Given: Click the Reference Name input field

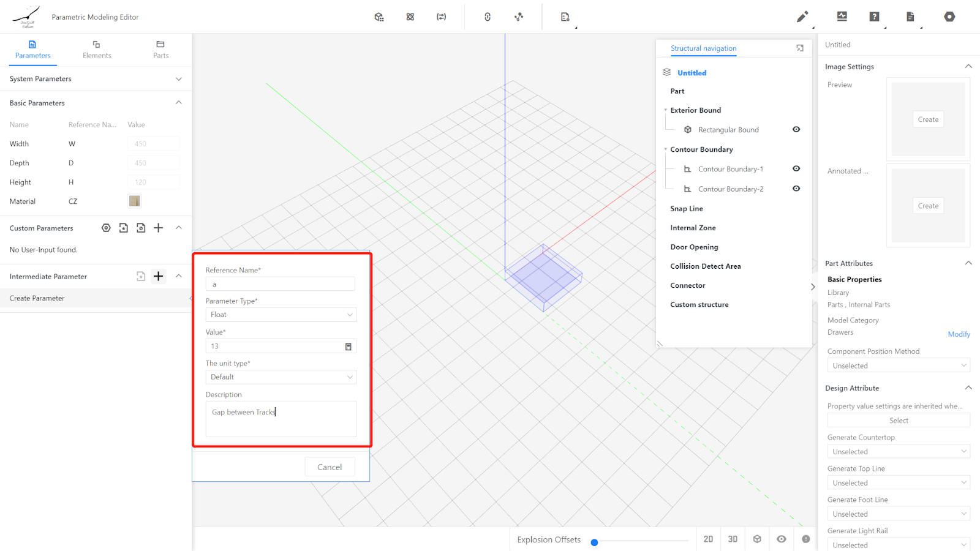Looking at the screenshot, I should point(280,284).
